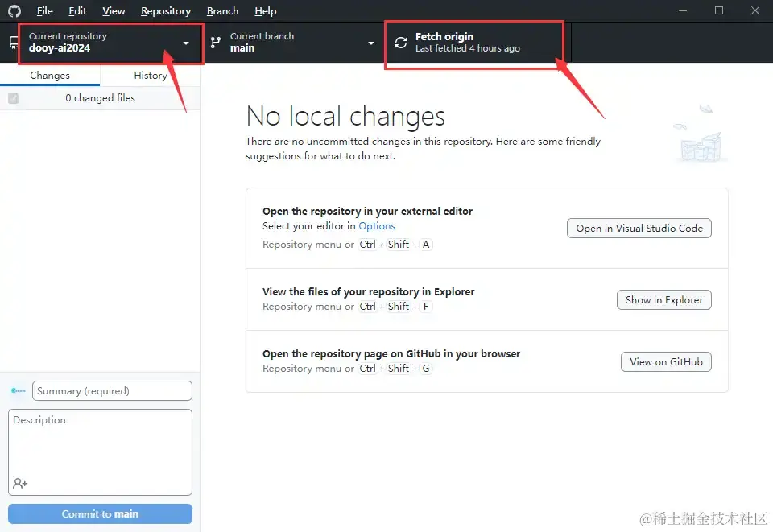Screen dimensions: 773x532
Task: Open the Repository menu
Action: click(x=166, y=10)
